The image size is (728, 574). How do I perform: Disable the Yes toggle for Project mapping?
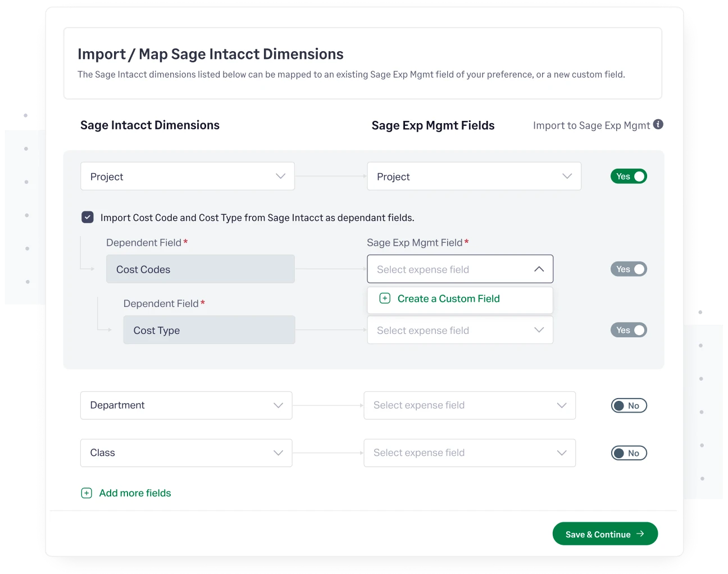pyautogui.click(x=629, y=176)
